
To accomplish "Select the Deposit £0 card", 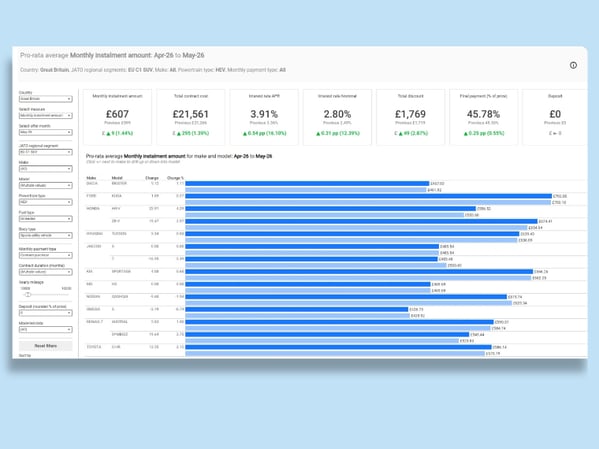I will 555,117.
